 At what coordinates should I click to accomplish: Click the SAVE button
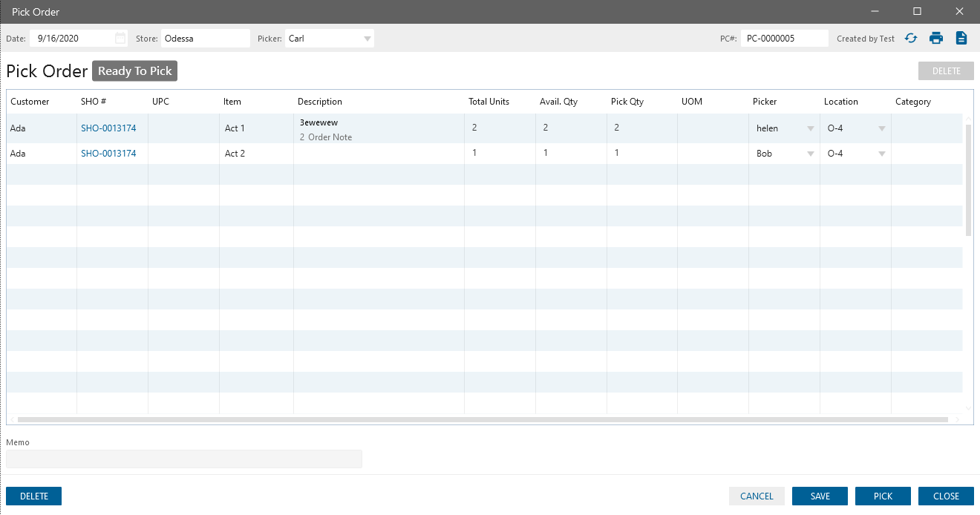click(x=820, y=496)
